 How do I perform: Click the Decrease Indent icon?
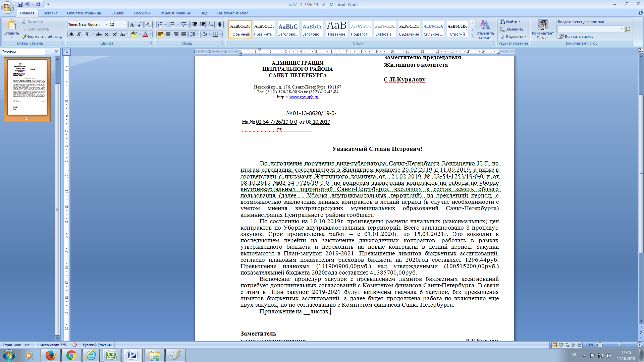coord(195,24)
